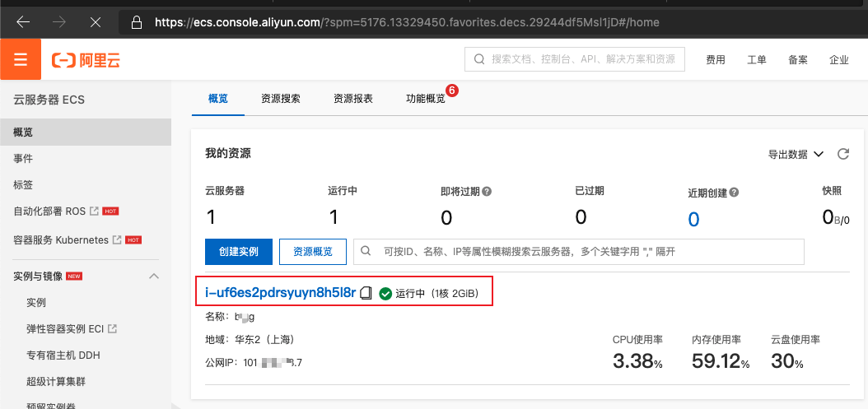Open the 备案 menu
Image resolution: width=868 pixels, height=409 pixels.
pyautogui.click(x=798, y=60)
